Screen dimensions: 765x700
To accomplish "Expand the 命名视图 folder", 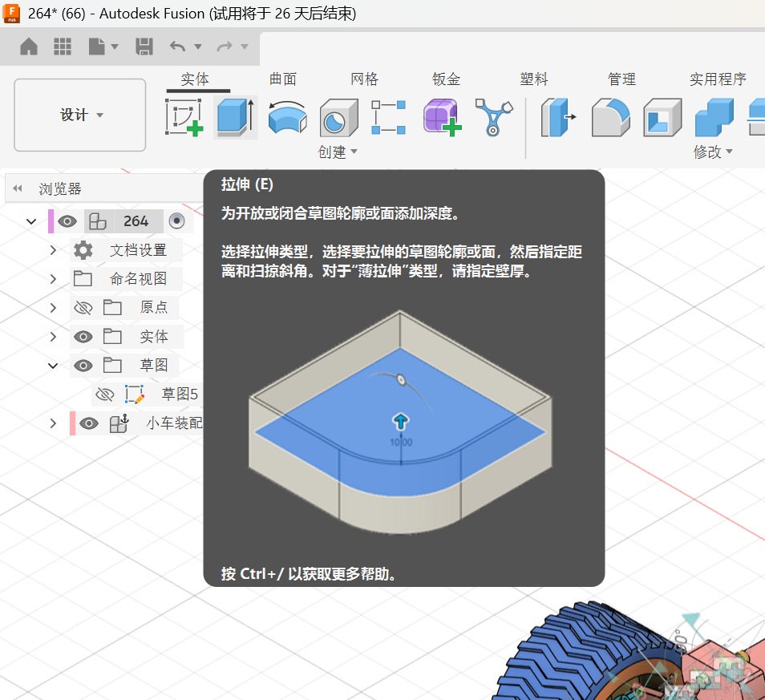I will pos(53,279).
